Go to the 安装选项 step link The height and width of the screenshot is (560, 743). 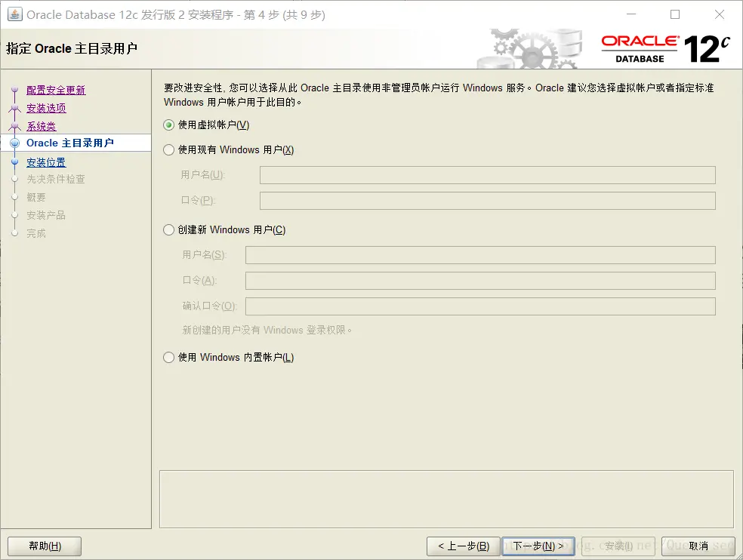47,108
